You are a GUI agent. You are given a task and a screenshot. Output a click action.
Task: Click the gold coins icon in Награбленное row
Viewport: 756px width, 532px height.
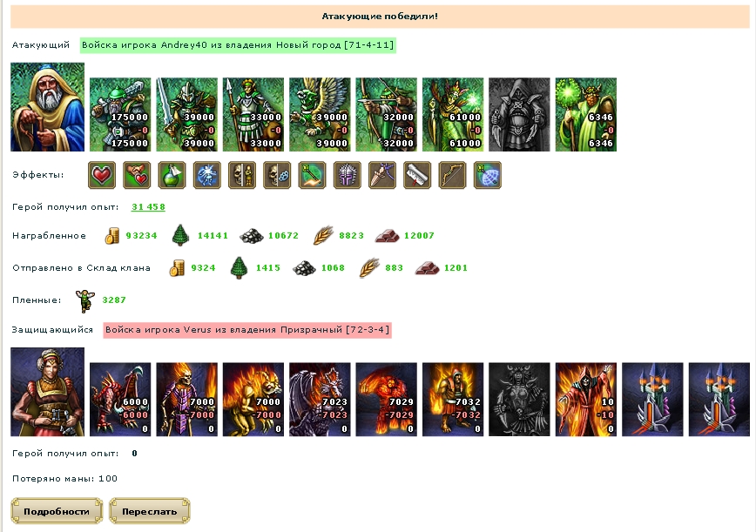coord(111,236)
